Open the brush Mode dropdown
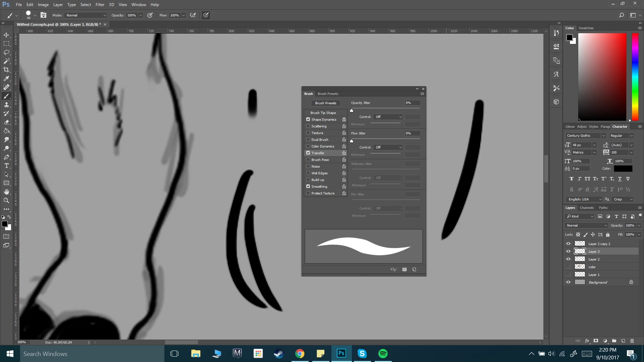The width and height of the screenshot is (644, 362). tap(86, 15)
